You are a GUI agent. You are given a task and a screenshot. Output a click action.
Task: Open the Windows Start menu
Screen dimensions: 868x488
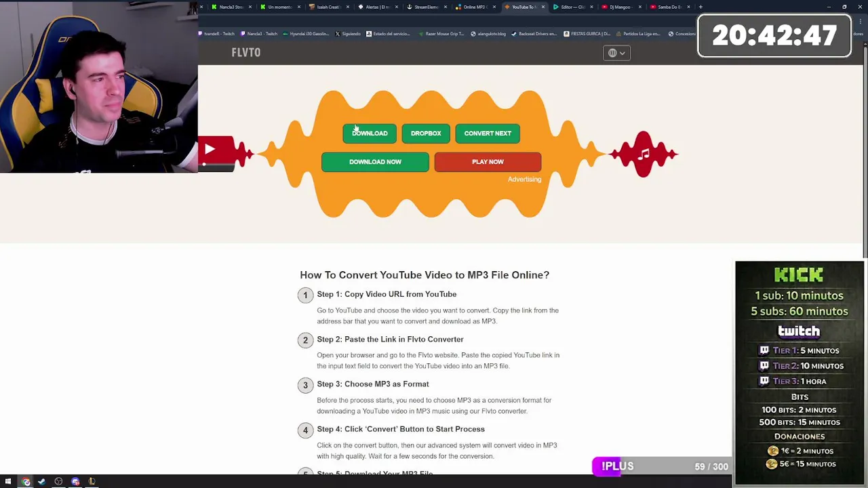pyautogui.click(x=8, y=482)
